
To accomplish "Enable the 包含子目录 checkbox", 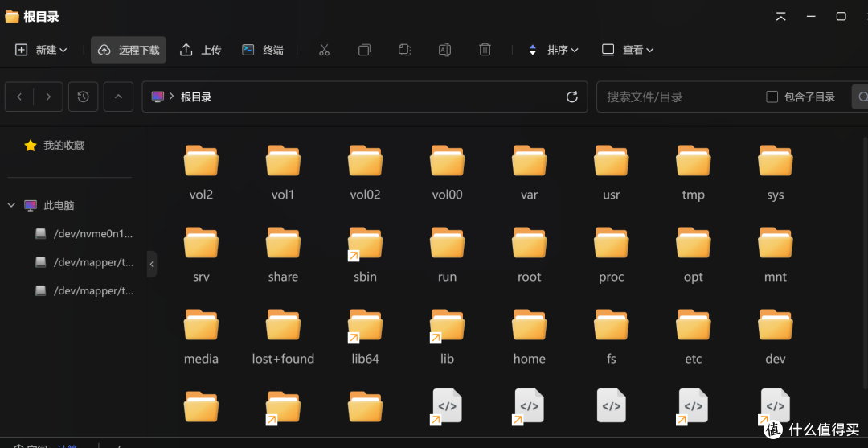I will [772, 97].
